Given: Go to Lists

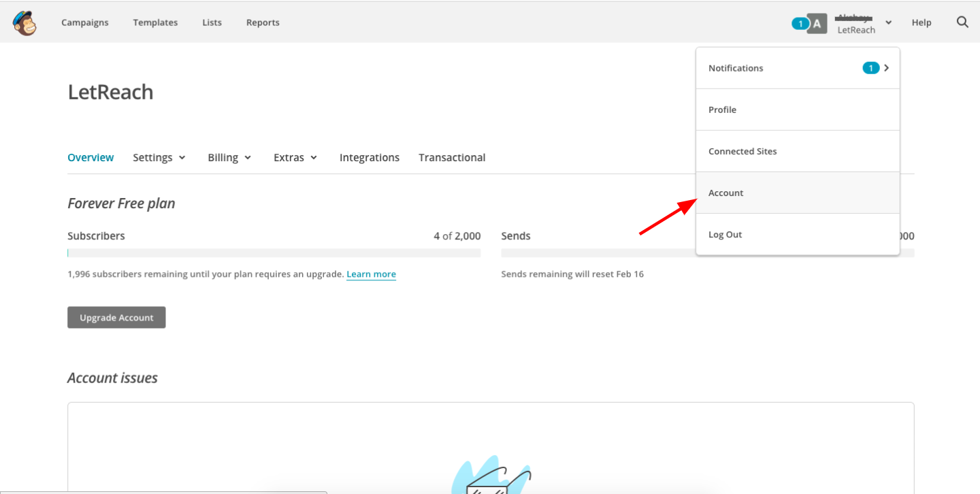Looking at the screenshot, I should point(212,22).
